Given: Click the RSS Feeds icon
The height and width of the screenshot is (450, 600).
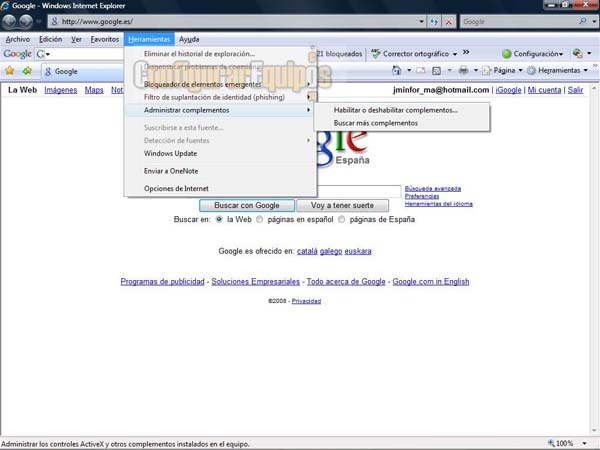Looking at the screenshot, I should [x=436, y=71].
